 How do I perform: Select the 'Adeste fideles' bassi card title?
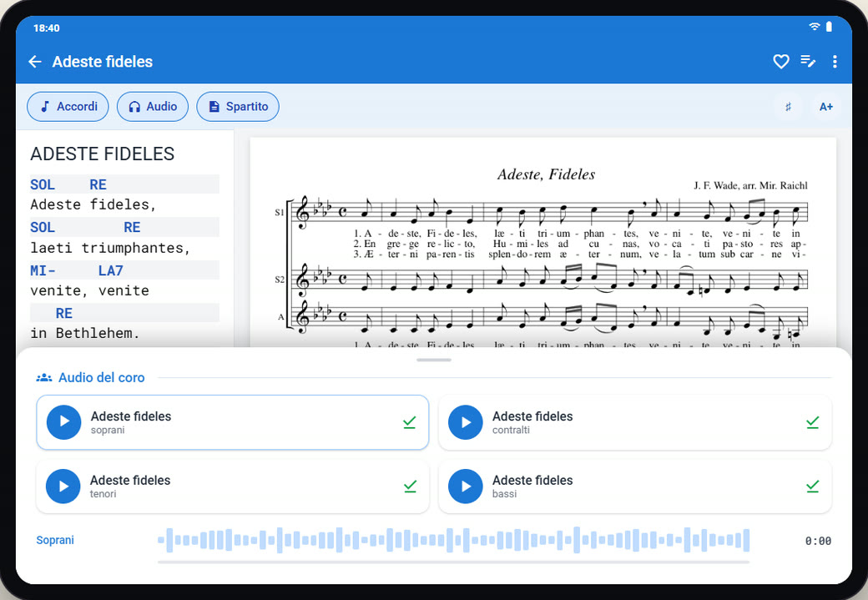[532, 481]
